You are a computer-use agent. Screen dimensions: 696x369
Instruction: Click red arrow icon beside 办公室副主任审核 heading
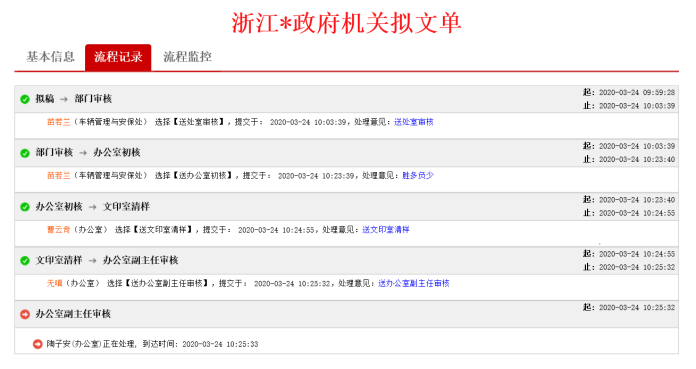click(x=25, y=314)
